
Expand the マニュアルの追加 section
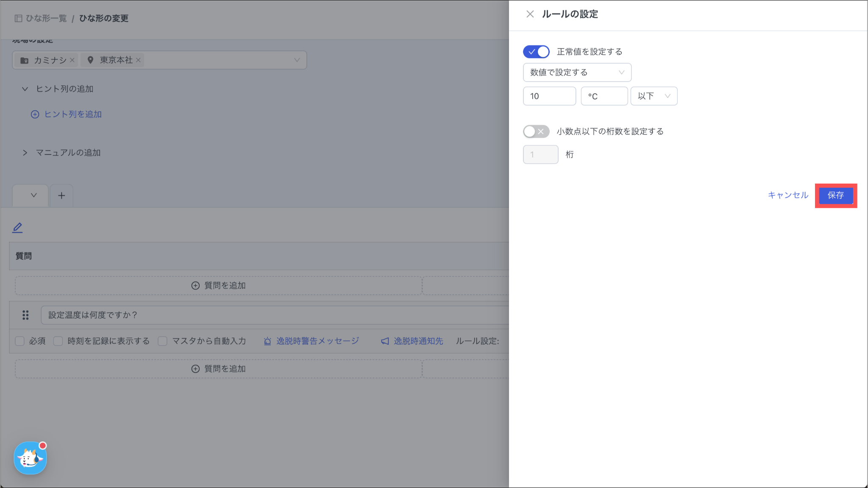click(x=25, y=153)
